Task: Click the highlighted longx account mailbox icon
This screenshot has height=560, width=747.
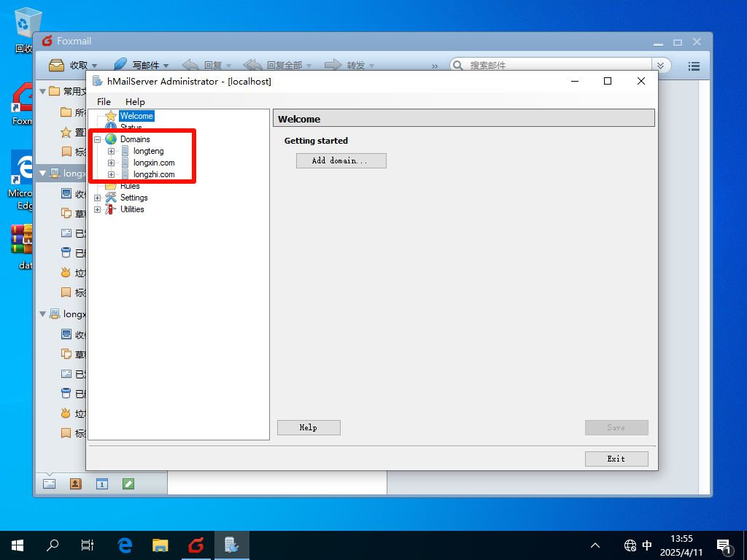Action: [55, 173]
